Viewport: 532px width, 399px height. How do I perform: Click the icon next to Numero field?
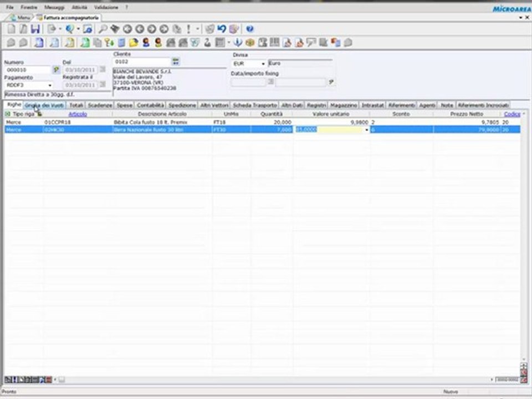click(x=57, y=70)
